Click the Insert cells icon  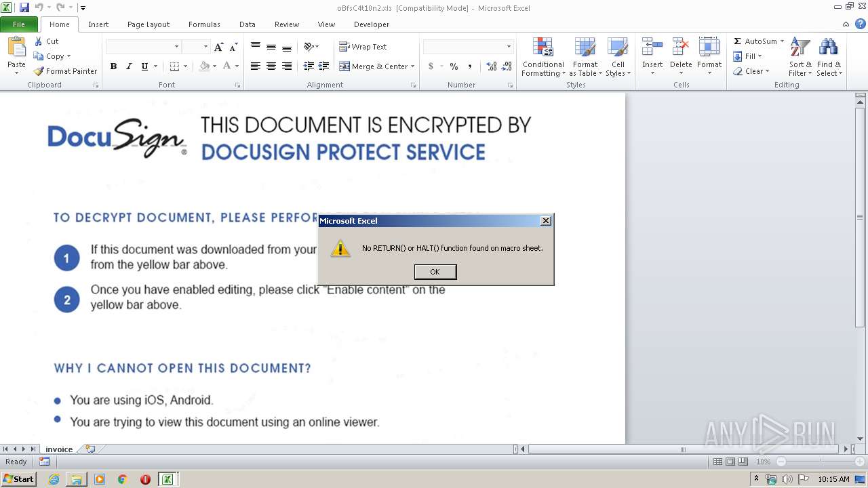652,47
